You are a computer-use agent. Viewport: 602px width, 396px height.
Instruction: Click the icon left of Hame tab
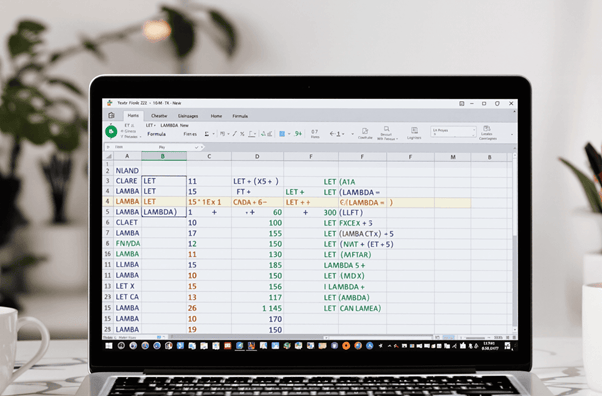tap(111, 116)
